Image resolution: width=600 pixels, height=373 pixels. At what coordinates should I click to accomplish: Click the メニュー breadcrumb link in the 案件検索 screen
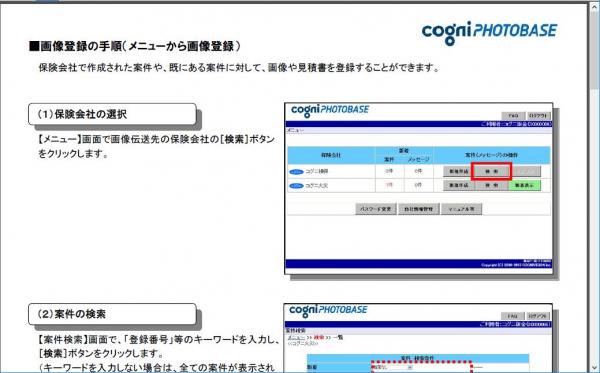point(296,338)
